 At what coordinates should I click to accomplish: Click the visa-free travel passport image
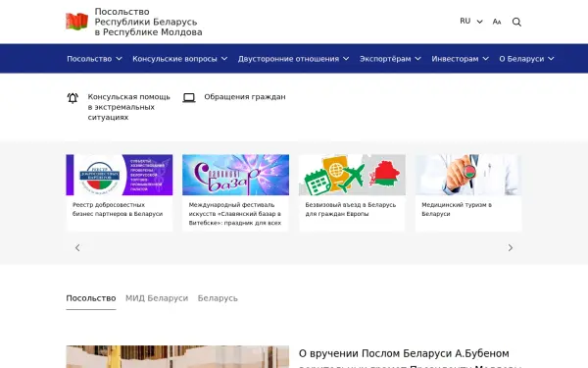pos(352,175)
